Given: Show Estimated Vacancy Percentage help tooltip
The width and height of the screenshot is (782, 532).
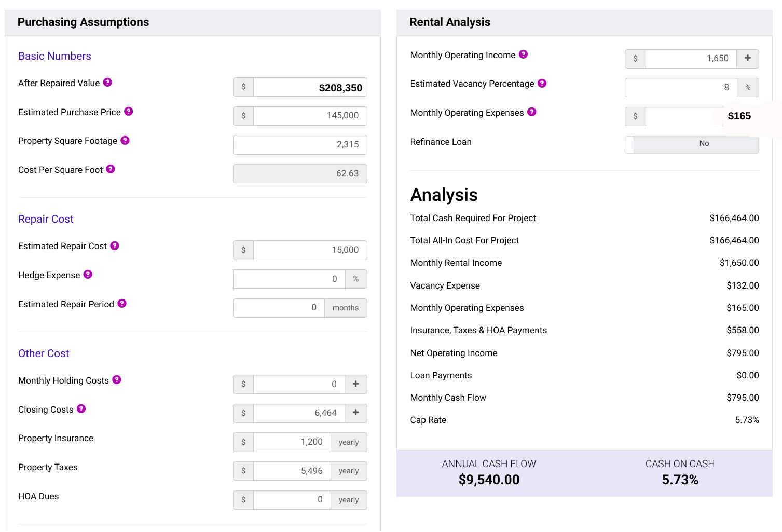Looking at the screenshot, I should 542,84.
